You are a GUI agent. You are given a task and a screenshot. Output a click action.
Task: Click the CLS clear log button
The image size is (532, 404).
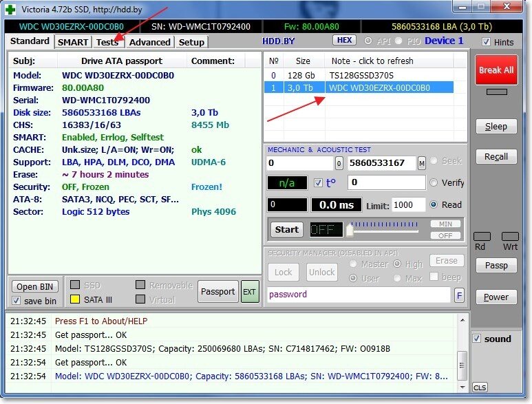(480, 387)
